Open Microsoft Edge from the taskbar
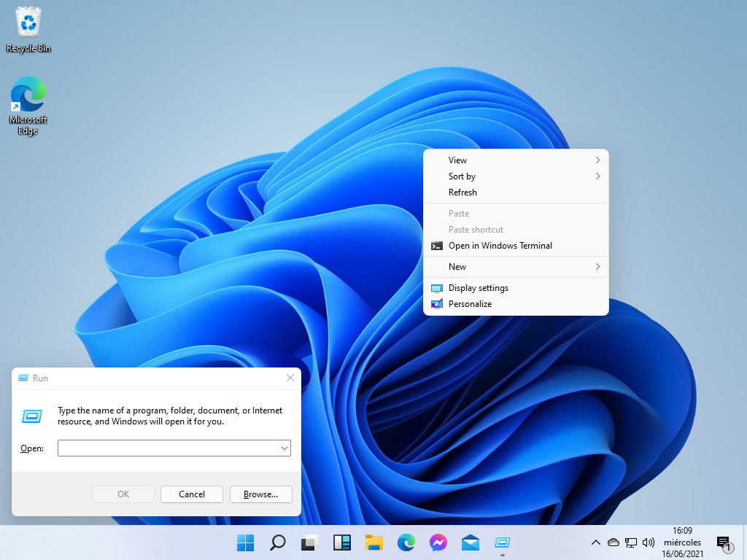The image size is (747, 560). (x=406, y=542)
